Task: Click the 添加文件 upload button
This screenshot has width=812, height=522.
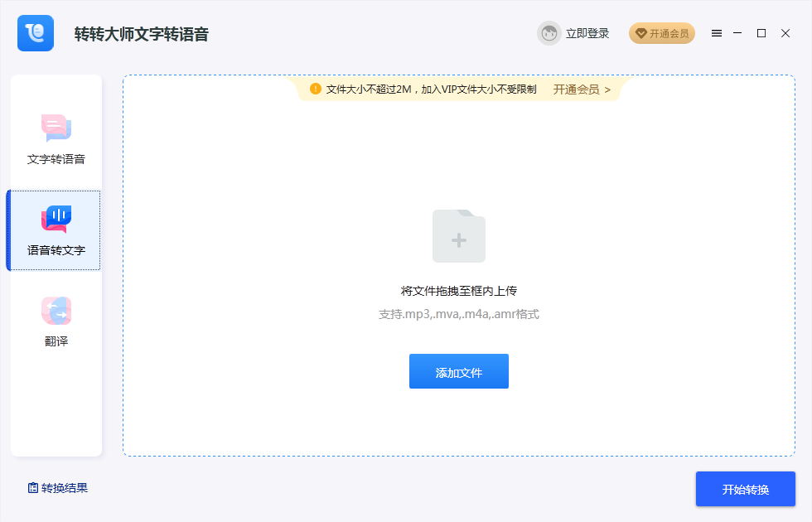Action: pos(458,371)
